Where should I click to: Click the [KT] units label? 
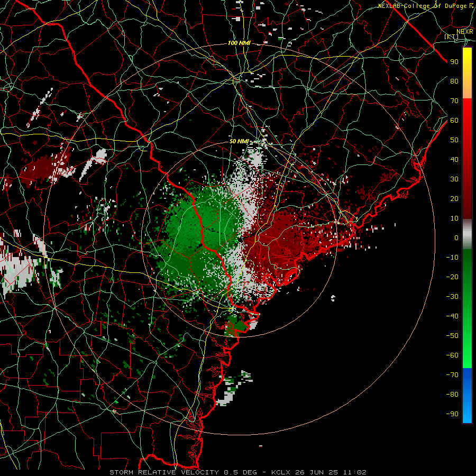(x=452, y=36)
